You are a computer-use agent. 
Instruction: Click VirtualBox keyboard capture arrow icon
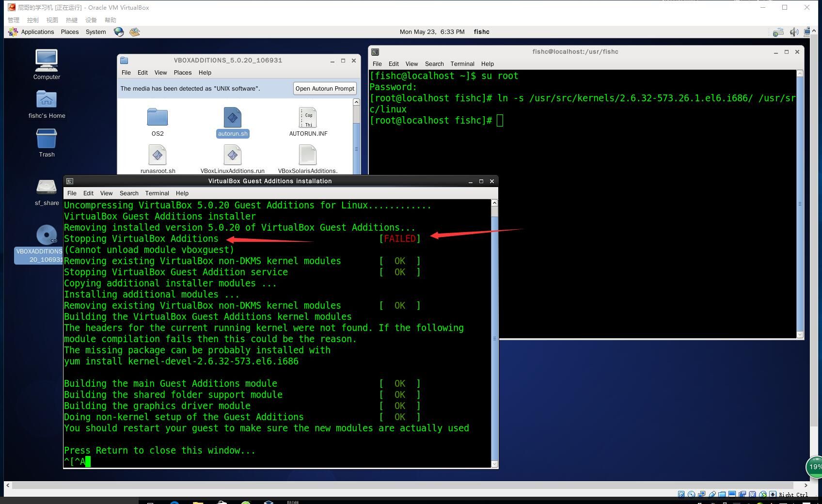[773, 494]
